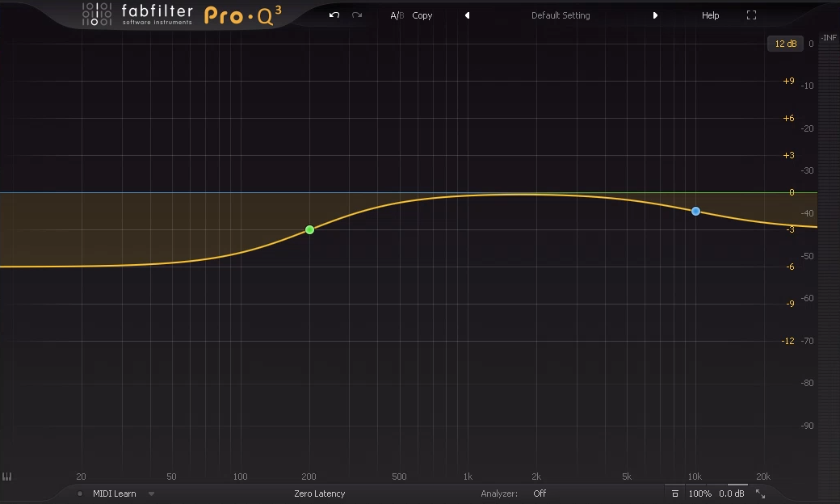The image size is (840, 504).
Task: Load the next preset with right arrow
Action: pos(655,15)
